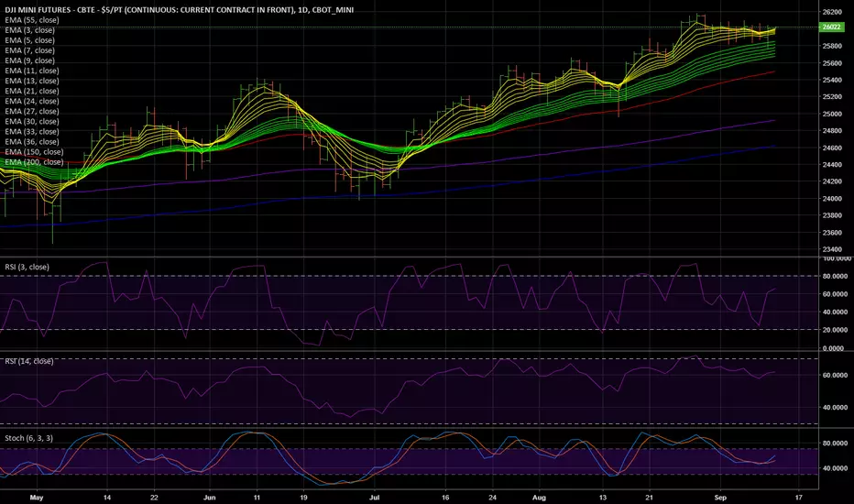Screen dimensions: 854x504
Task: Select the EMA (3, close) legend entry
Action: 30,30
